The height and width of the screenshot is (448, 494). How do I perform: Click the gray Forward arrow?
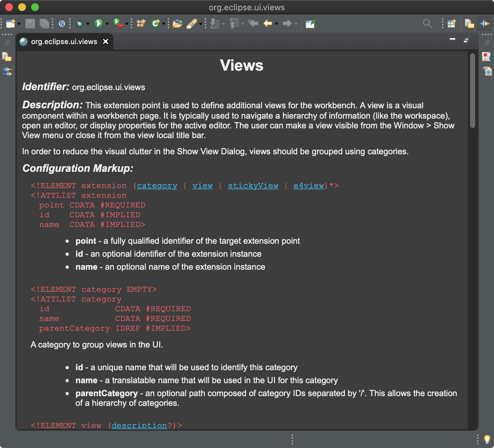[287, 23]
